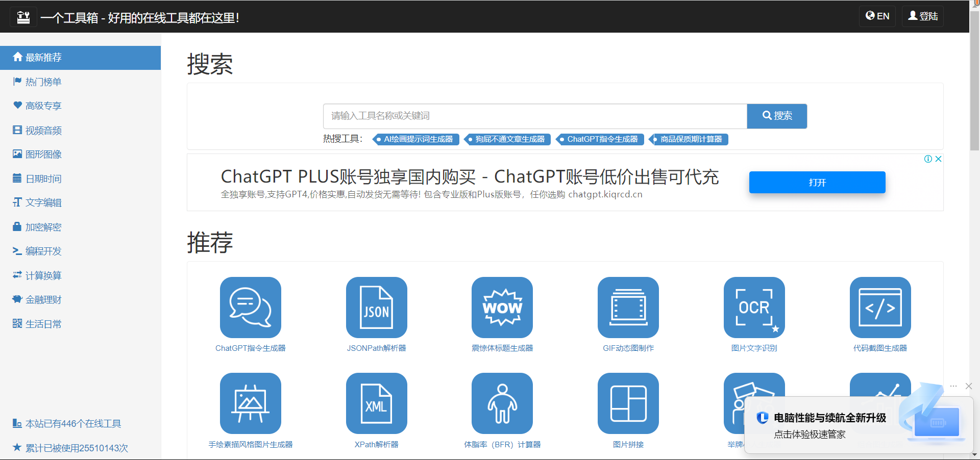Select 最新推荐 in the sidebar
Viewport: 980px width, 460px height.
[x=80, y=58]
